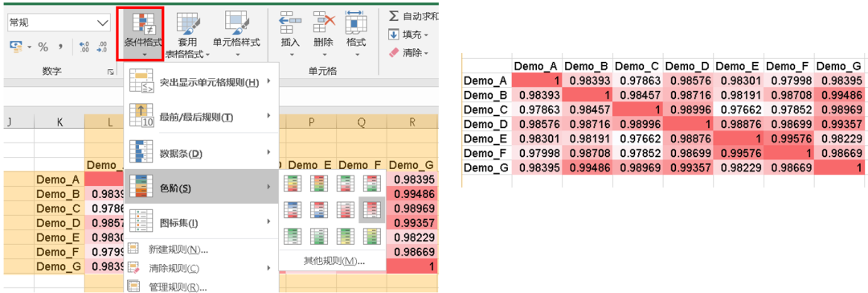Click the 删除 delete cells icon
Image resolution: width=868 pixels, height=293 pixels.
coord(324,23)
